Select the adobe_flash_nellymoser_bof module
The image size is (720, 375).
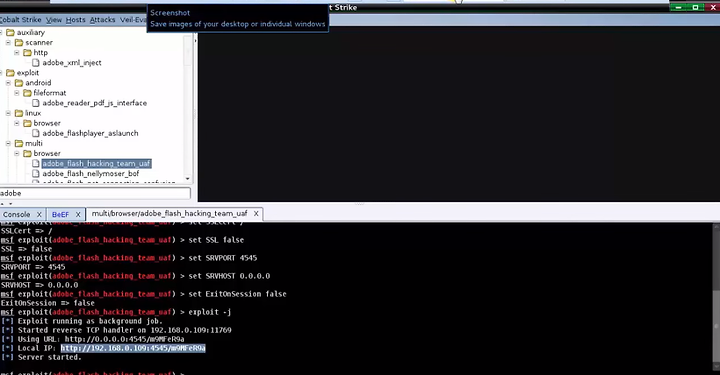[x=90, y=174]
